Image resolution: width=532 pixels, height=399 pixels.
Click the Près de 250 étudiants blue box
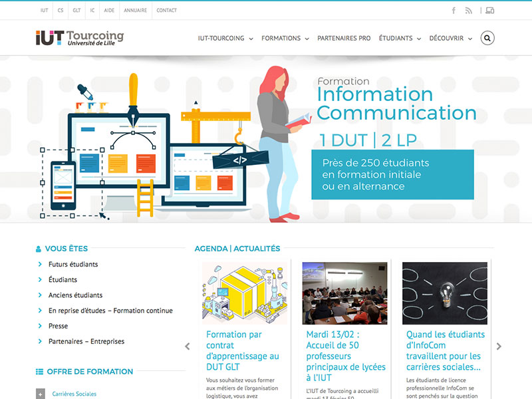tap(392, 174)
